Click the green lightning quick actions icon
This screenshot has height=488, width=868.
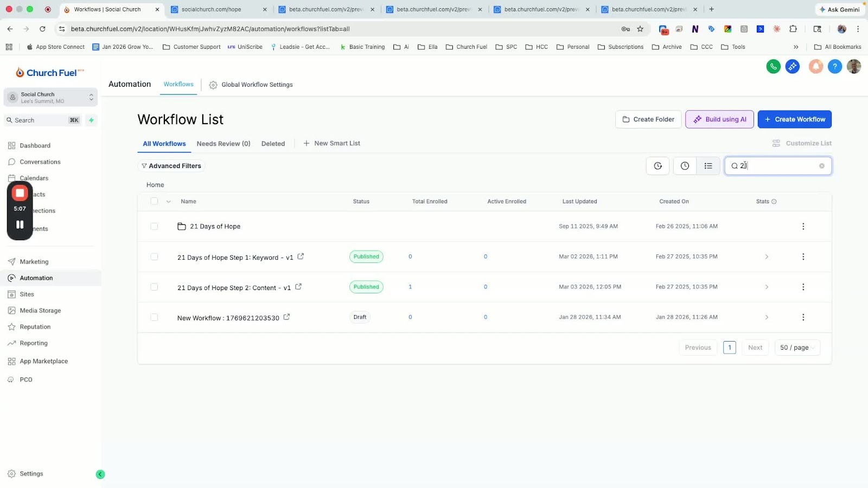[x=92, y=120]
